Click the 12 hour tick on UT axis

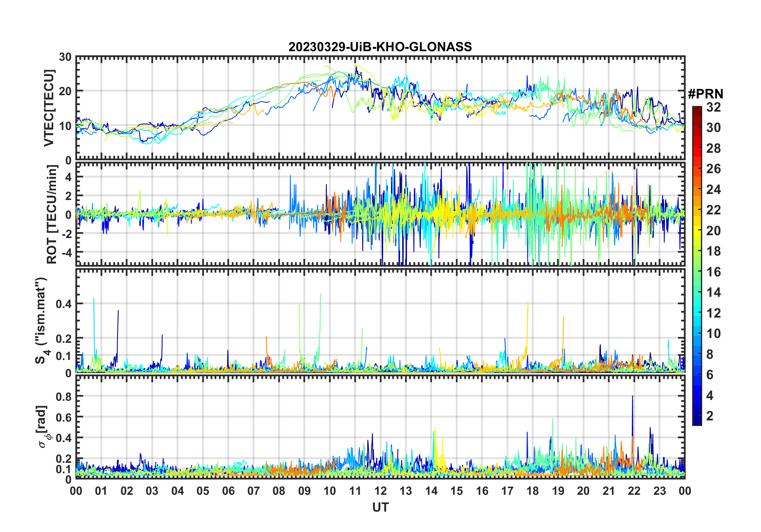pyautogui.click(x=380, y=491)
